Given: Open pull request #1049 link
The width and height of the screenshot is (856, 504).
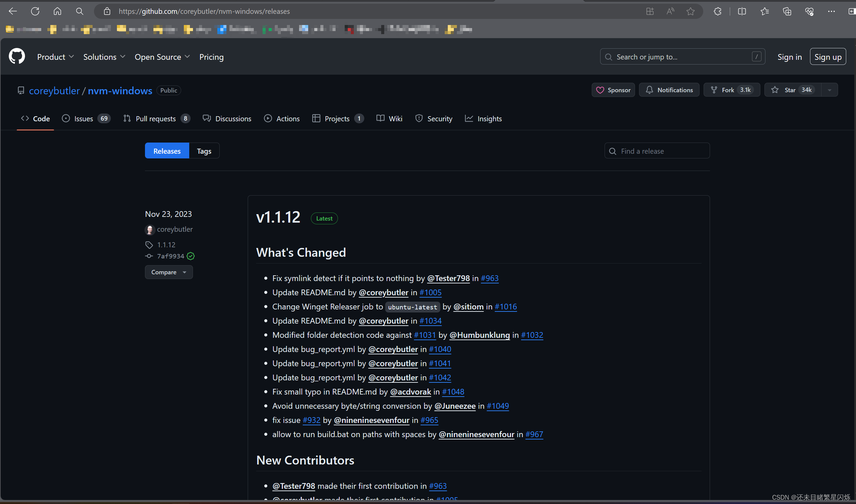Looking at the screenshot, I should [x=498, y=406].
